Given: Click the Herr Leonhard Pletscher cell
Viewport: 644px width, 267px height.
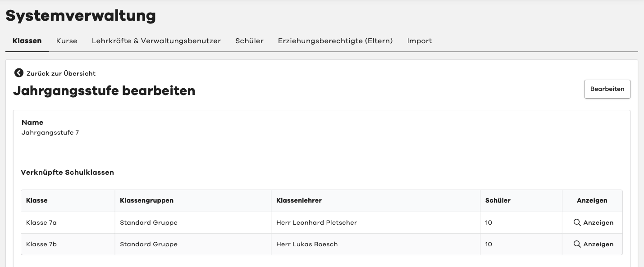Looking at the screenshot, I should pyautogui.click(x=316, y=222).
